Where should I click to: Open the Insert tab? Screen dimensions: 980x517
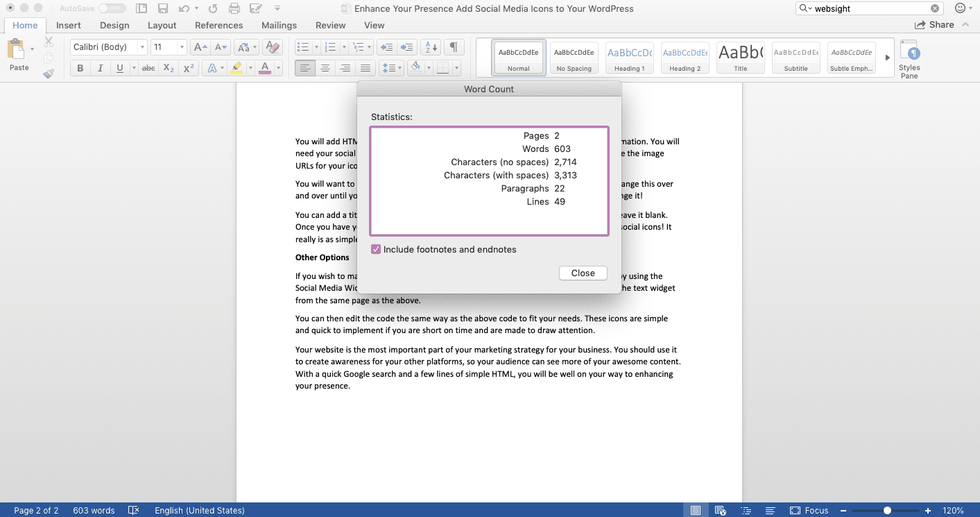pyautogui.click(x=69, y=25)
